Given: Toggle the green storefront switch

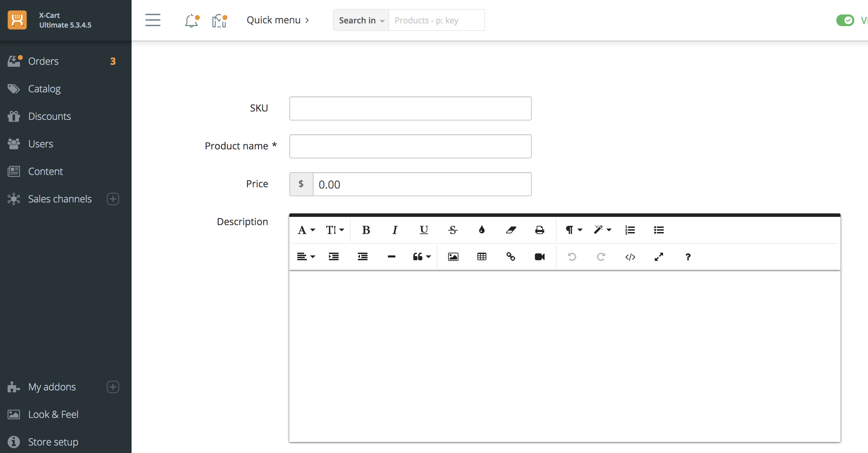Looking at the screenshot, I should tap(845, 21).
